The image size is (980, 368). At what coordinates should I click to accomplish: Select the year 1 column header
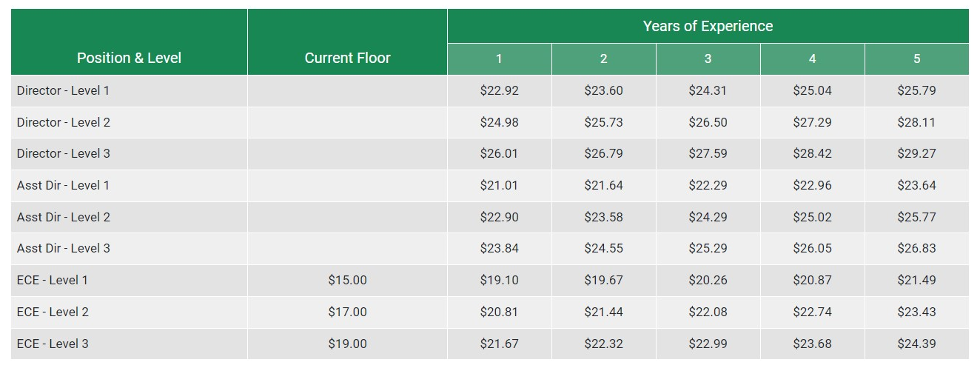(x=499, y=59)
